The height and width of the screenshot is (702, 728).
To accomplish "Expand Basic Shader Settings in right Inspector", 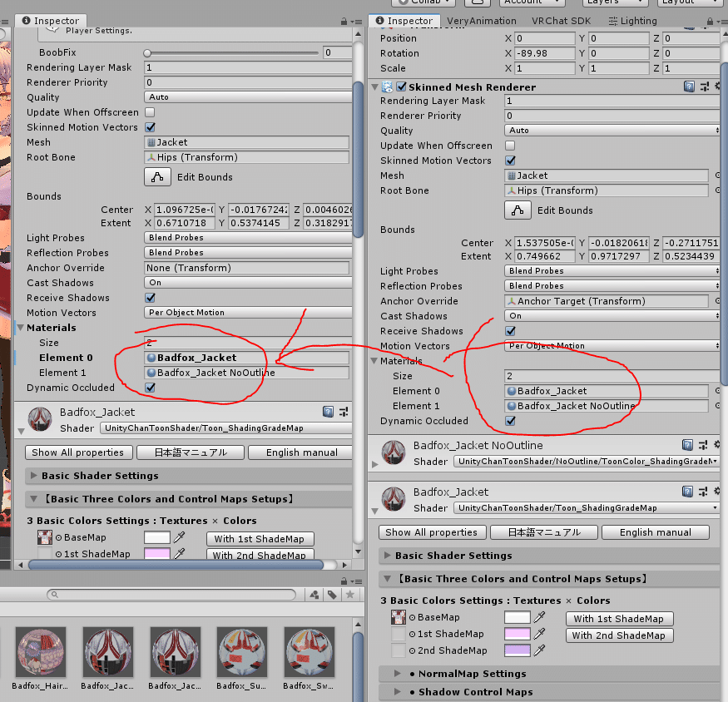I will [387, 555].
